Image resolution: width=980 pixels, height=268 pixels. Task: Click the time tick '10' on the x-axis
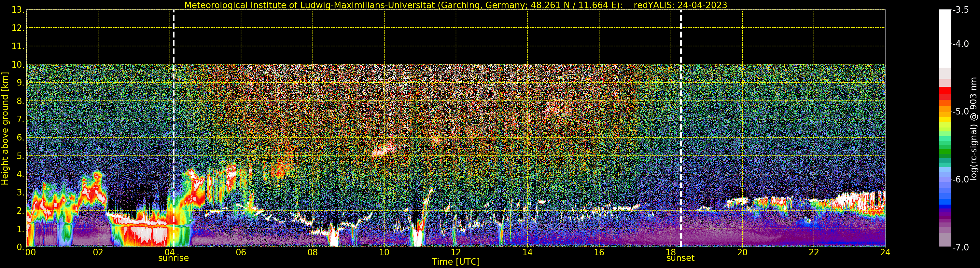(x=384, y=252)
